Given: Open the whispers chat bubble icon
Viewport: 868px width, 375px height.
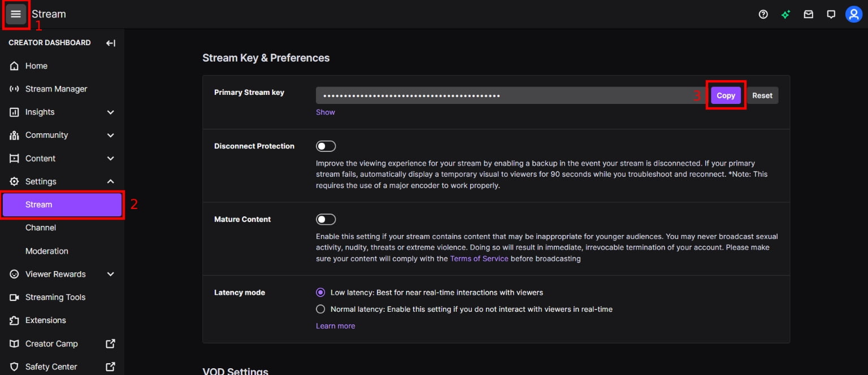Looking at the screenshot, I should [831, 14].
